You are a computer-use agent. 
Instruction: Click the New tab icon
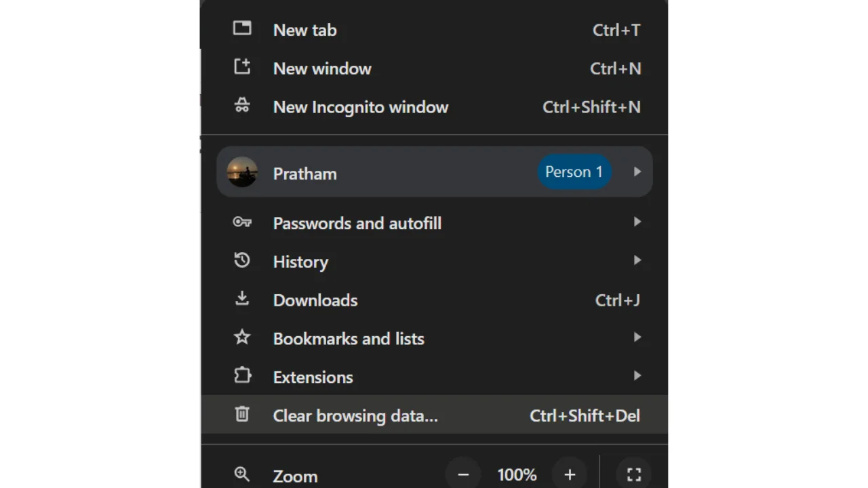(x=242, y=28)
